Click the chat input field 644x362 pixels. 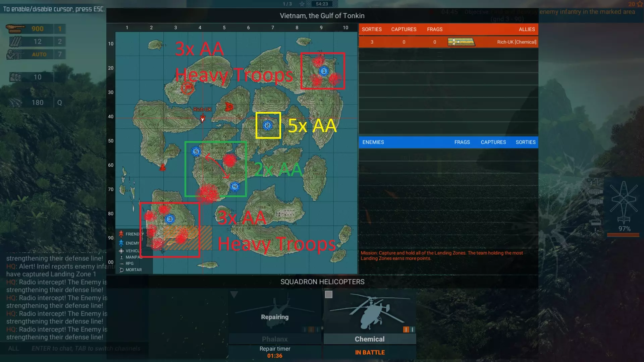(x=86, y=348)
